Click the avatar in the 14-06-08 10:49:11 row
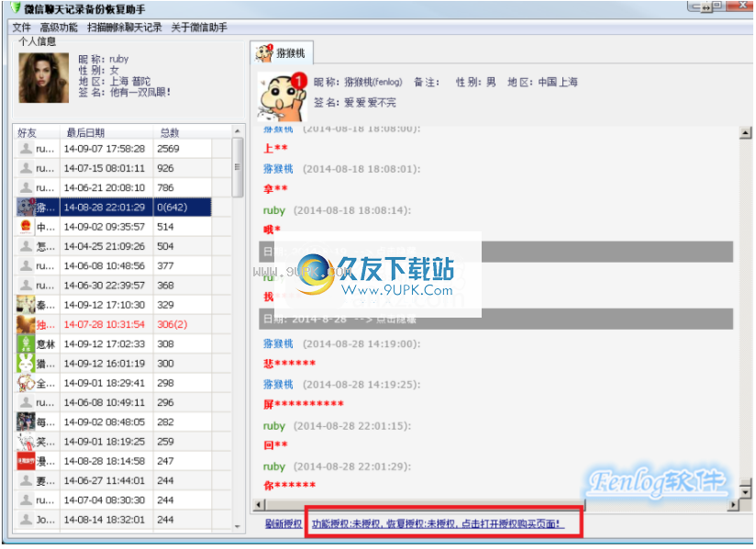 (x=26, y=403)
